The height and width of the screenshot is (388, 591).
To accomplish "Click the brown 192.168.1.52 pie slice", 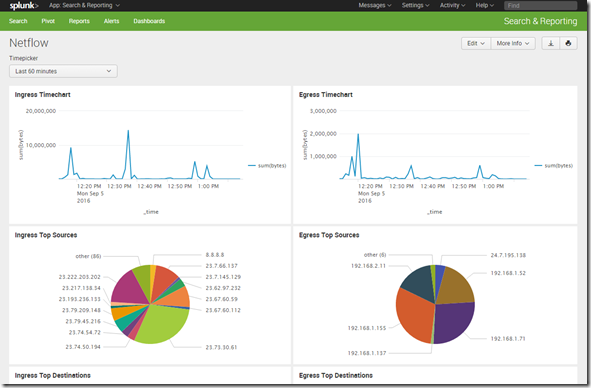I will [x=456, y=286].
